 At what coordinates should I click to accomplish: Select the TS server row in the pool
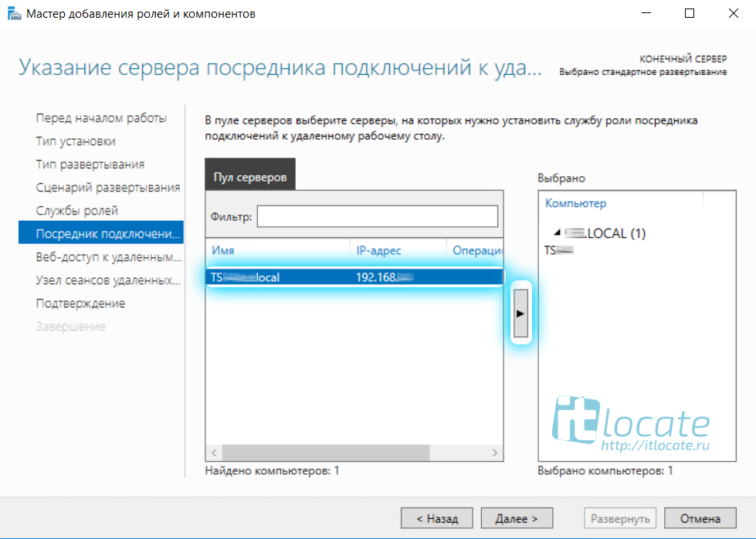pyautogui.click(x=354, y=277)
